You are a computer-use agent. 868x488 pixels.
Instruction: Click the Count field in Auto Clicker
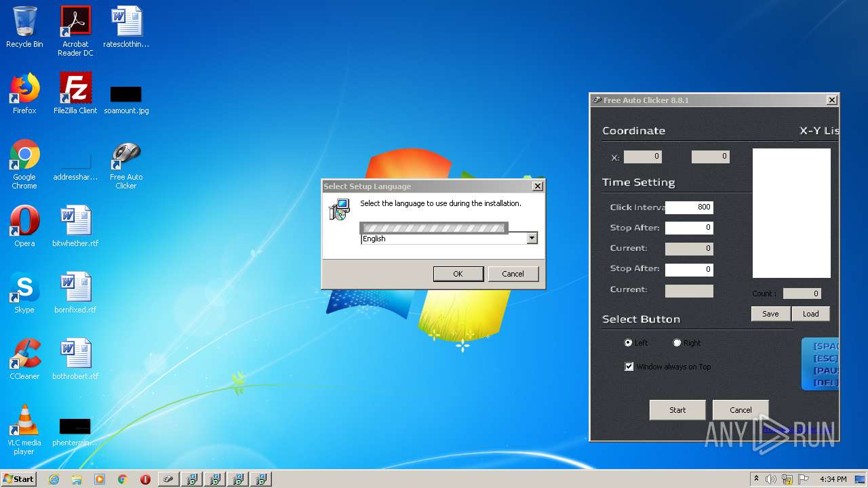802,293
